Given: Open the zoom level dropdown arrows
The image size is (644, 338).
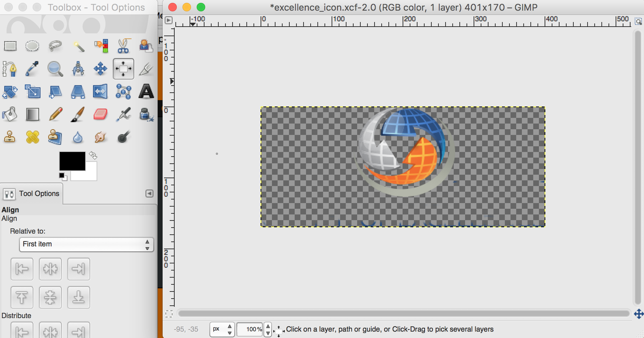Looking at the screenshot, I should [268, 329].
